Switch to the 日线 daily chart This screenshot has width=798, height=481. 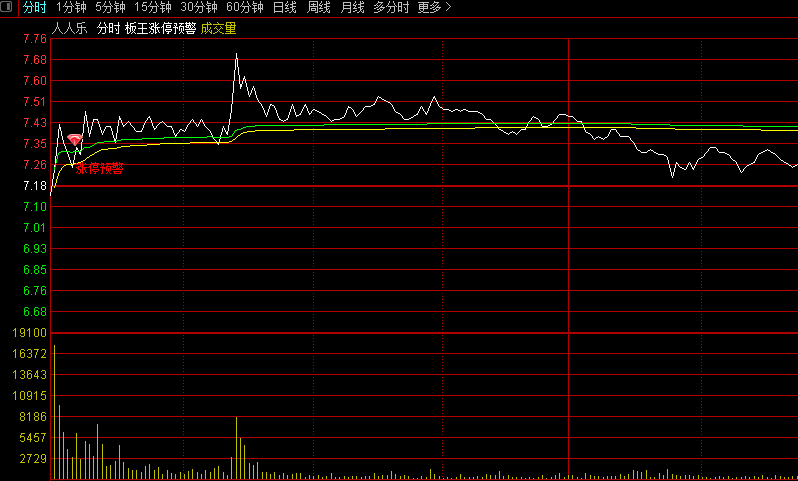pos(285,7)
